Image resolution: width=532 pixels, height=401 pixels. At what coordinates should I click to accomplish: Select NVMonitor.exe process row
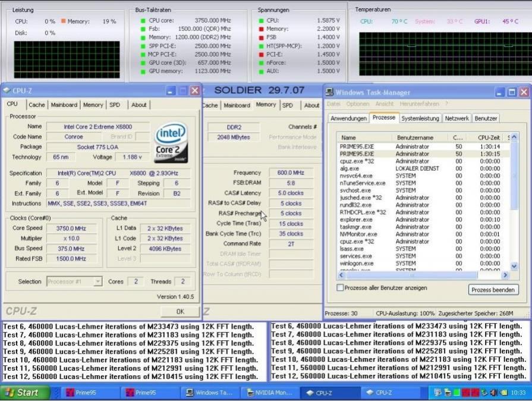click(x=423, y=234)
